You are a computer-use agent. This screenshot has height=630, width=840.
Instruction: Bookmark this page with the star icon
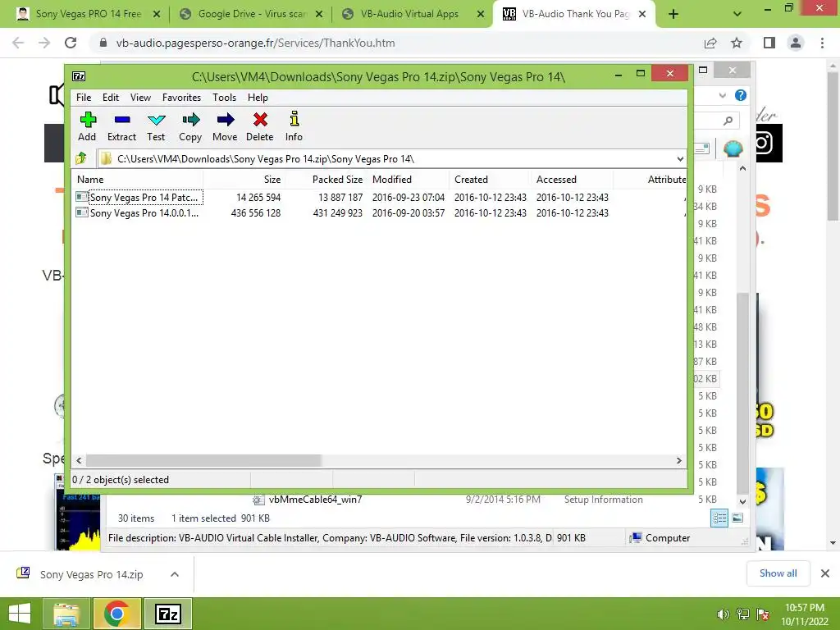[737, 43]
